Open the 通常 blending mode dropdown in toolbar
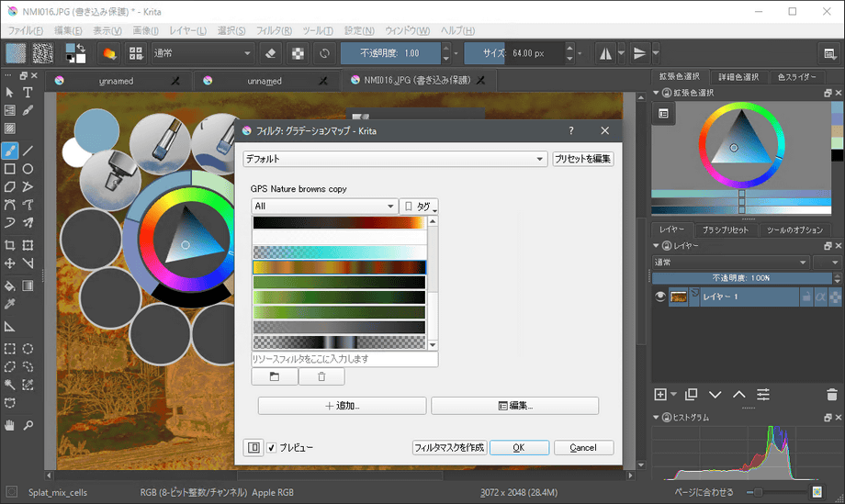845x504 pixels. [203, 53]
